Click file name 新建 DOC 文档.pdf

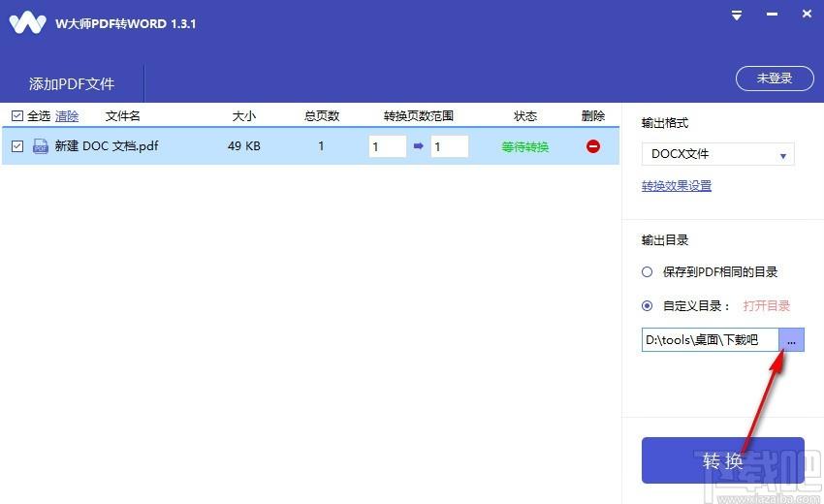[107, 146]
